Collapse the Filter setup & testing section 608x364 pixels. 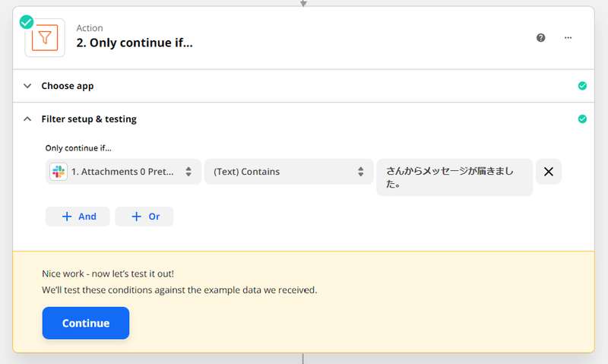27,119
